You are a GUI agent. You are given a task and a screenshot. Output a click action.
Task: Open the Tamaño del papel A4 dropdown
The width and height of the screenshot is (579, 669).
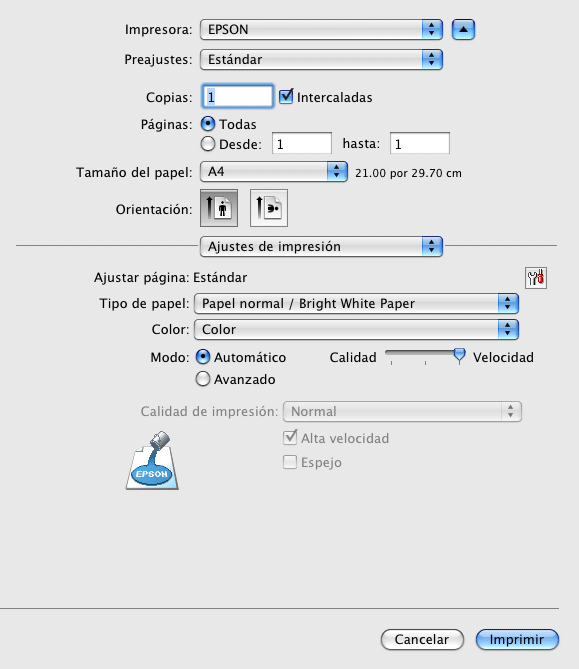pyautogui.click(x=274, y=172)
